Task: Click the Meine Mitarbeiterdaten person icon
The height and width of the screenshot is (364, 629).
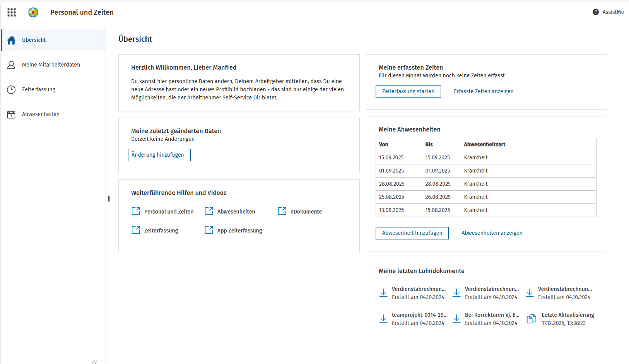Action: (x=11, y=65)
